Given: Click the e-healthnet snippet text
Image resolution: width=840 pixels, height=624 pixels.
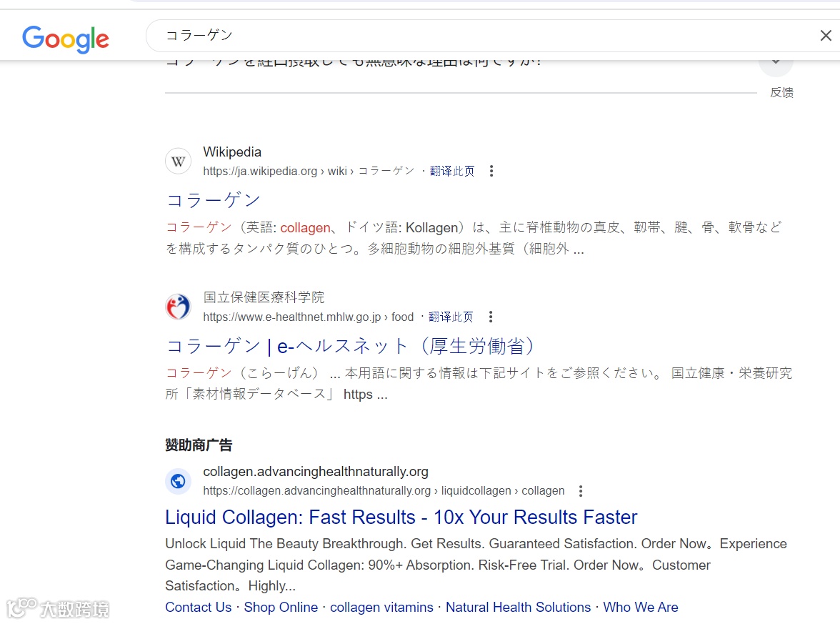Looking at the screenshot, I should (x=479, y=383).
